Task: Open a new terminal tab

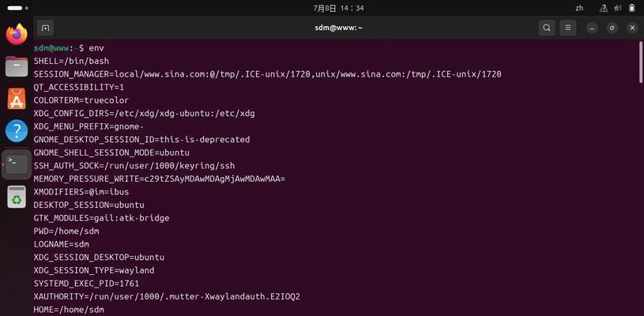Action: point(46,28)
